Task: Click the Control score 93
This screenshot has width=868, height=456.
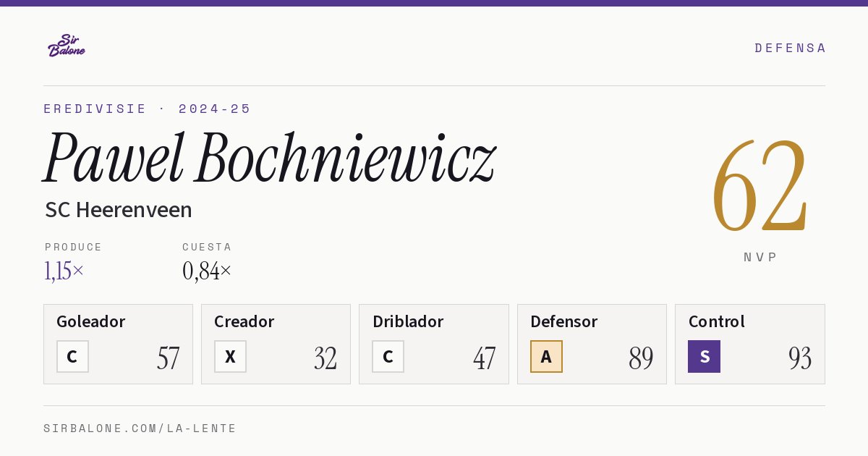Action: pos(800,358)
